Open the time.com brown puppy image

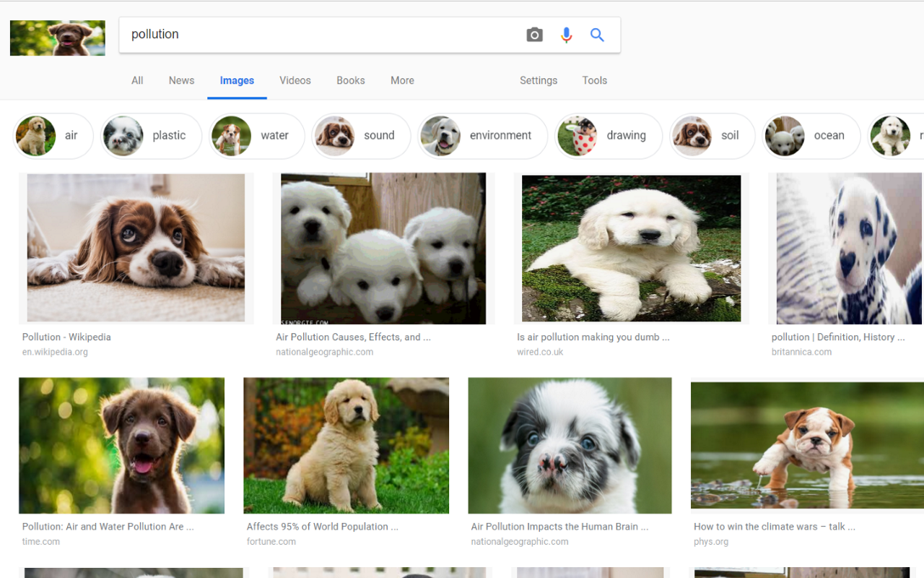[x=122, y=445]
